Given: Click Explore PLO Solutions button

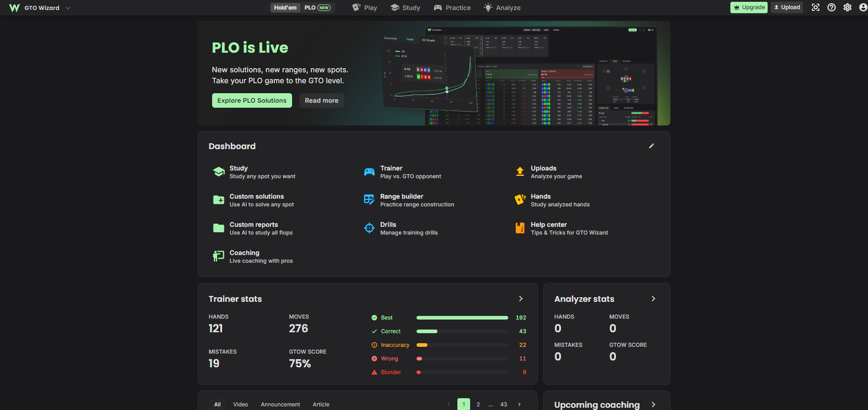Looking at the screenshot, I should [252, 100].
